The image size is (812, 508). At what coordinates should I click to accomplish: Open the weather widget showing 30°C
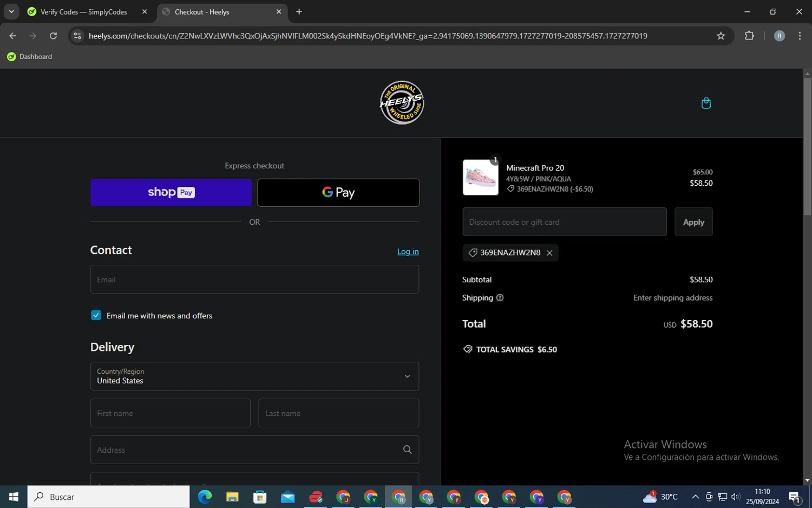tap(660, 497)
